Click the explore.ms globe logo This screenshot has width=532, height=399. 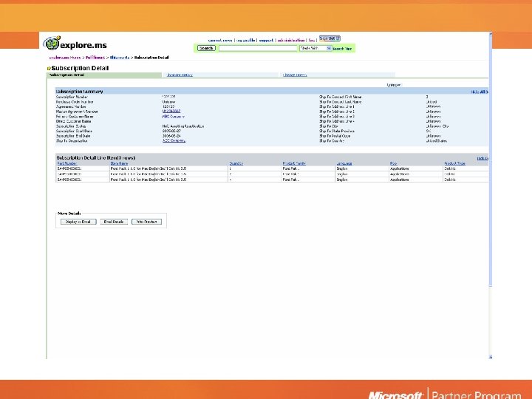[x=52, y=43]
